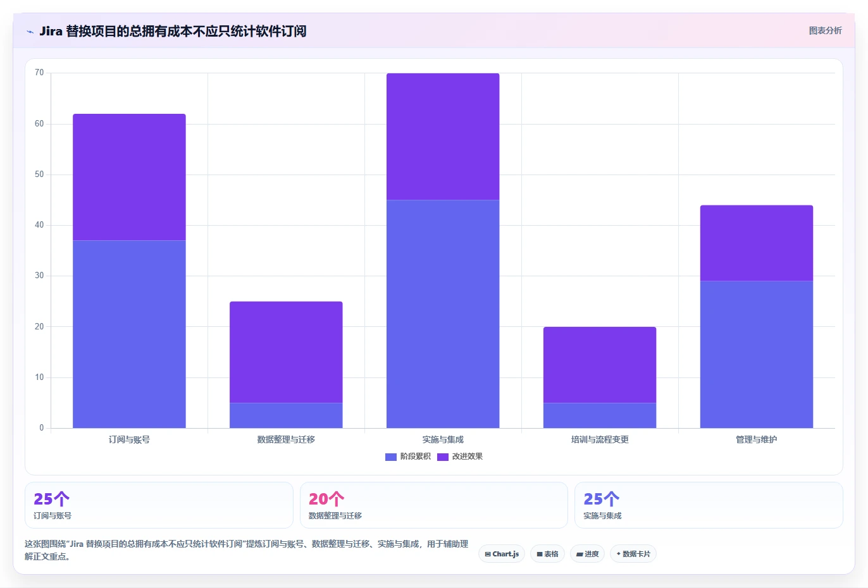868x588 pixels.
Task: Toggle 改进效果 legend color box
Action: coord(443,456)
